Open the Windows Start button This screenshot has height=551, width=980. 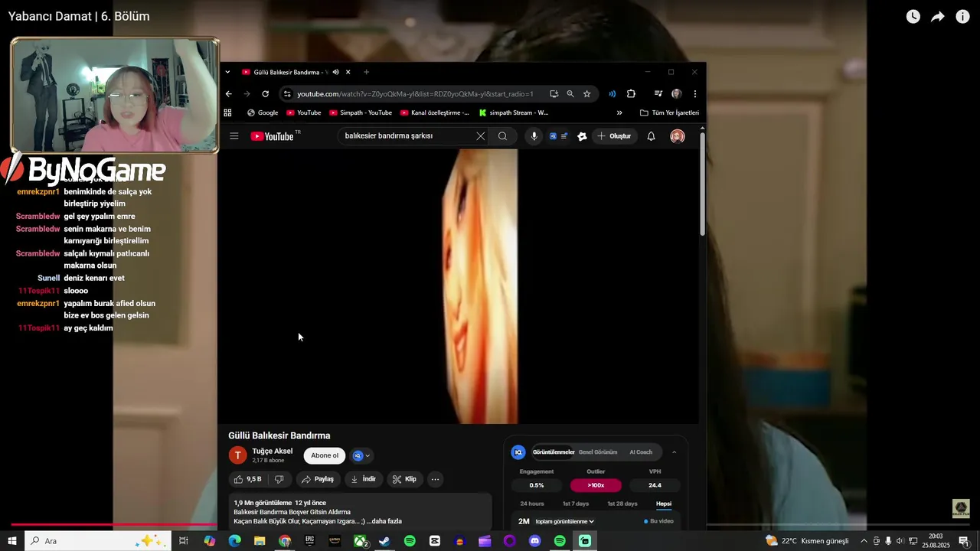pos(12,541)
